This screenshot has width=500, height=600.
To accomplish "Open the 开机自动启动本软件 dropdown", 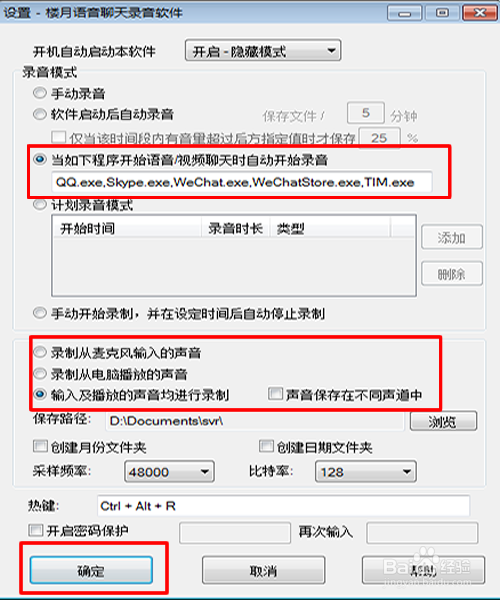I will pos(263,51).
